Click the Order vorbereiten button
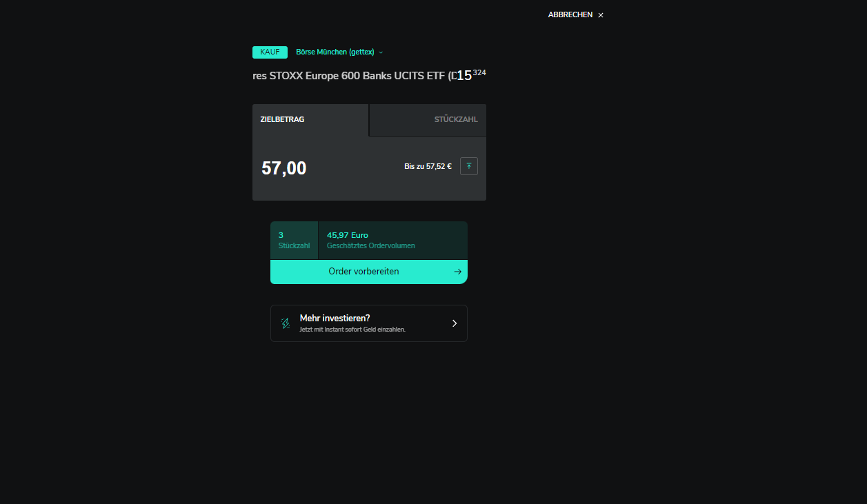The image size is (867, 504). tap(369, 272)
